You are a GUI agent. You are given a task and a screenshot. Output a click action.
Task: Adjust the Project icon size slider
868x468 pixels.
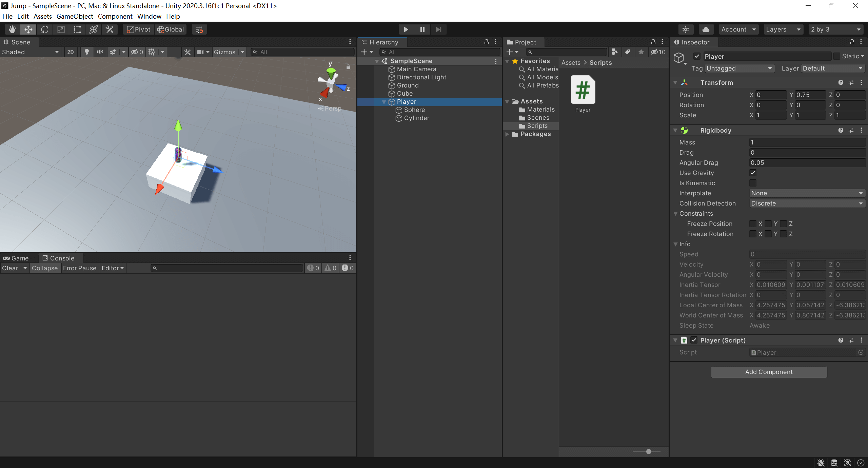648,451
